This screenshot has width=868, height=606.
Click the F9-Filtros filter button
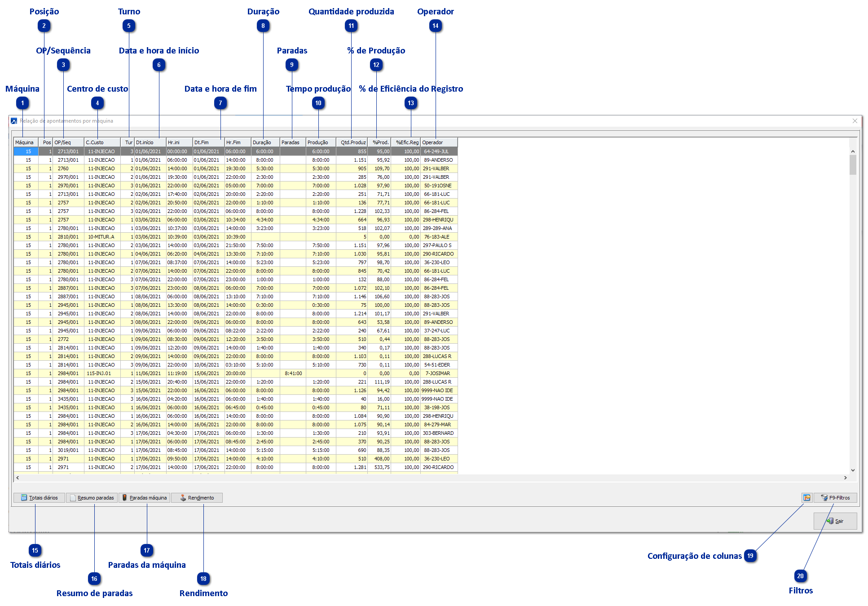(x=835, y=497)
